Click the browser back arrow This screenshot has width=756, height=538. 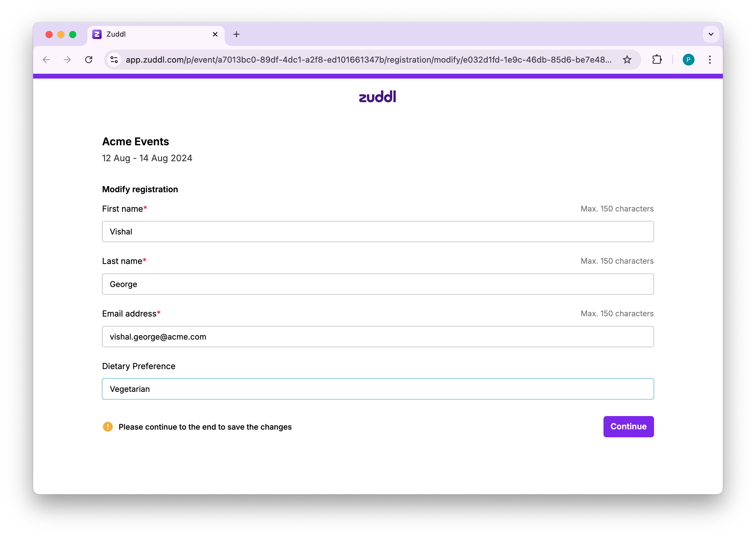click(x=46, y=60)
